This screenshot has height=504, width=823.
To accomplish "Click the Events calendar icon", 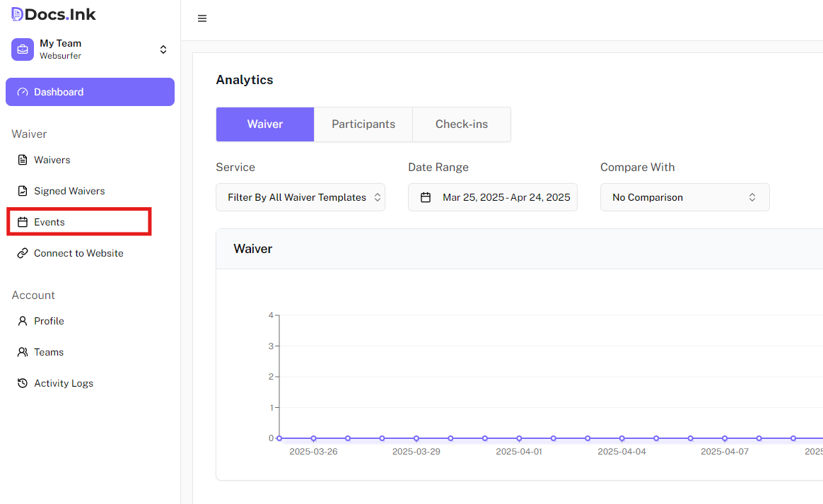I will pyautogui.click(x=23, y=222).
